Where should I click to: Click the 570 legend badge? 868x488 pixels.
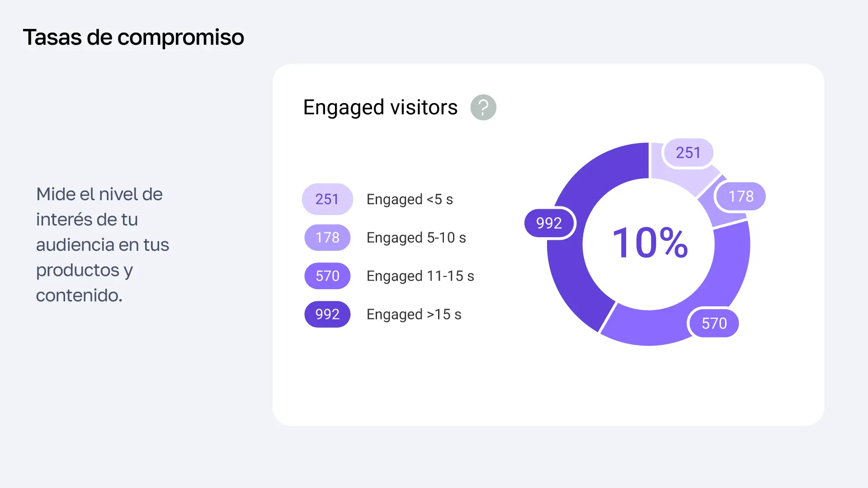(327, 276)
